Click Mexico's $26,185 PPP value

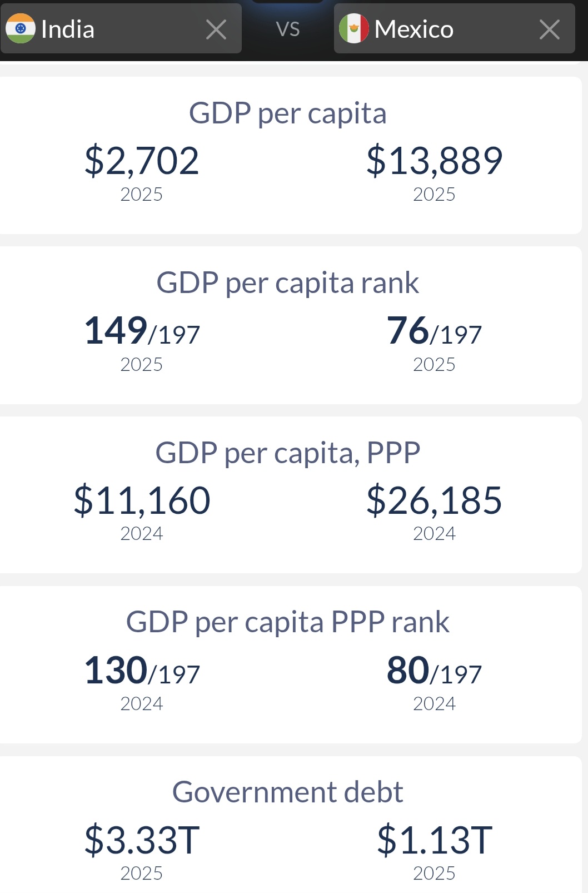435,500
